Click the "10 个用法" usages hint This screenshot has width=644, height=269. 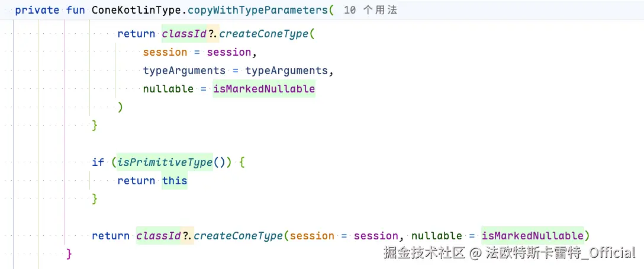371,10
